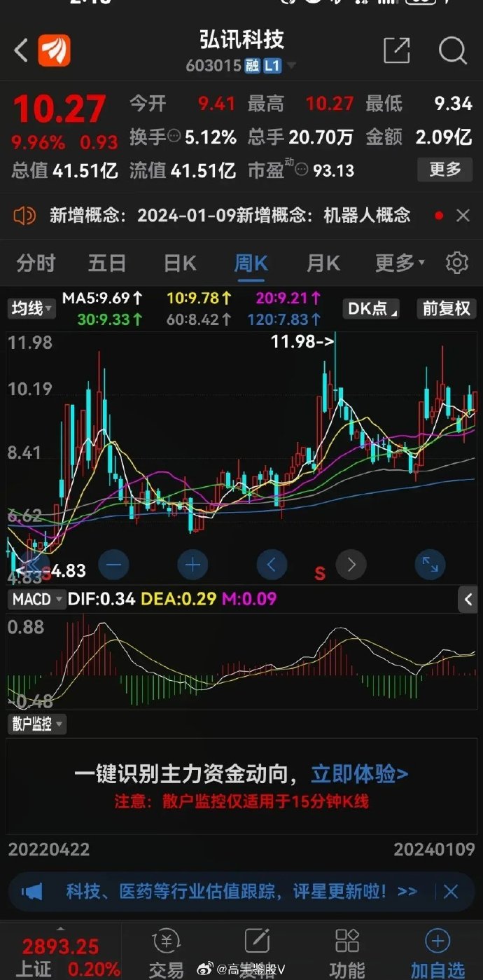Tap the start date 20220422
Image resolution: width=483 pixels, height=980 pixels.
49,850
